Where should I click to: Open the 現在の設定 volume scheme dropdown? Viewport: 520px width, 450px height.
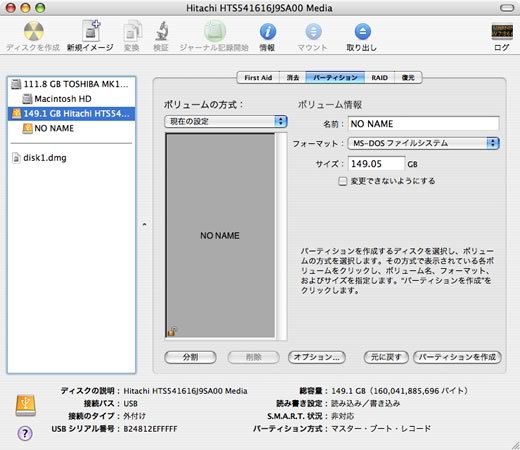tap(226, 121)
